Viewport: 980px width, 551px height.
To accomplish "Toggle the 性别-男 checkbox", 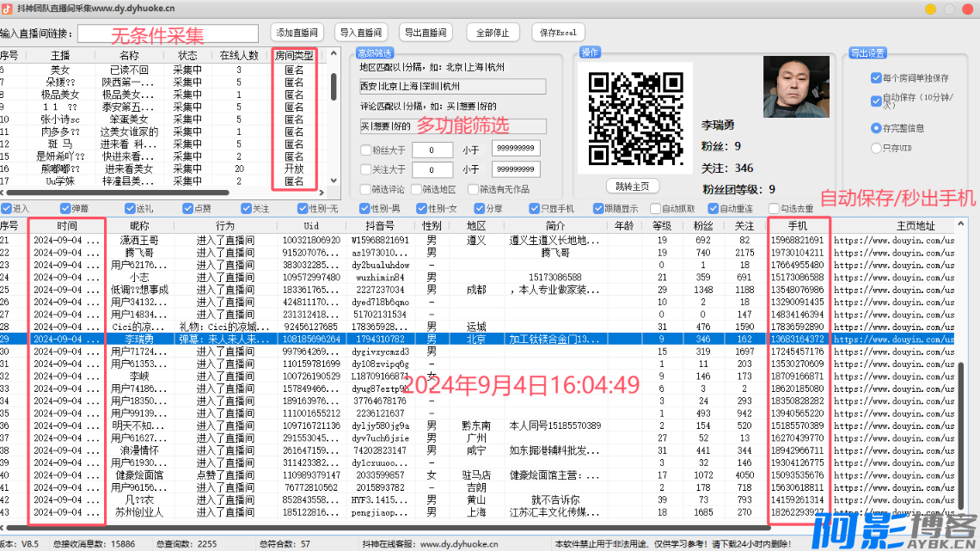I will point(364,209).
